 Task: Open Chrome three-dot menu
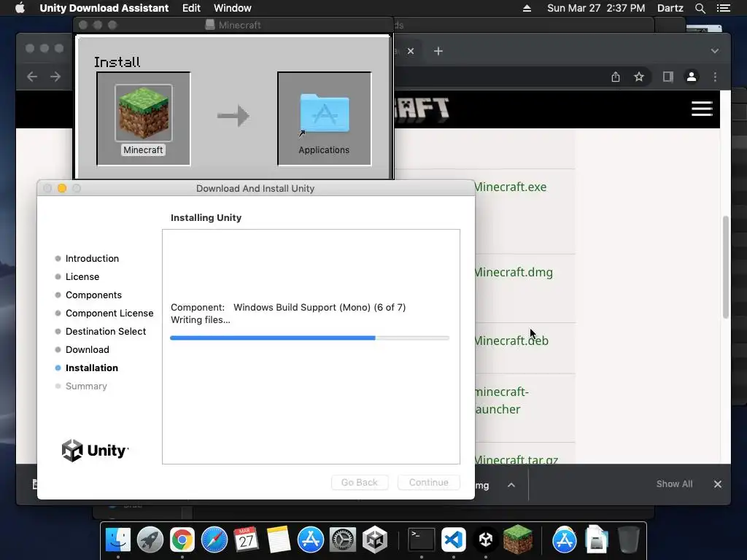[x=715, y=77]
